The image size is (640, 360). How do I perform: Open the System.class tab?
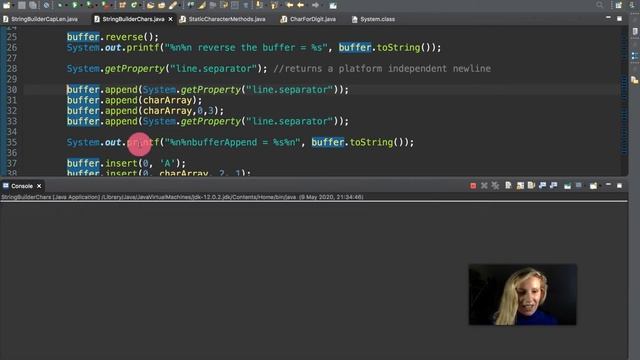[x=377, y=19]
